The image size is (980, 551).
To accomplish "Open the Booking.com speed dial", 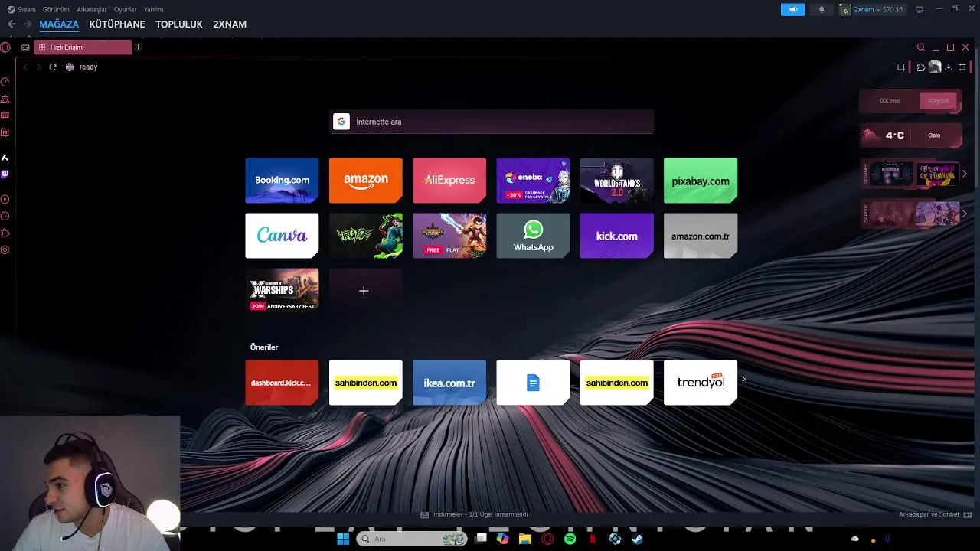I will (x=282, y=181).
